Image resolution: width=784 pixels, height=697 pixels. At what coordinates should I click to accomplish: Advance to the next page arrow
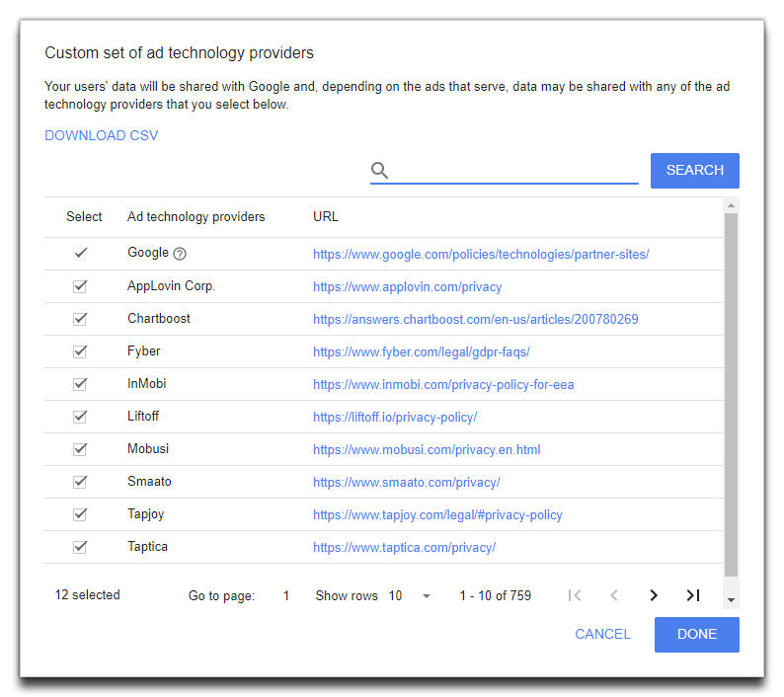click(x=654, y=595)
